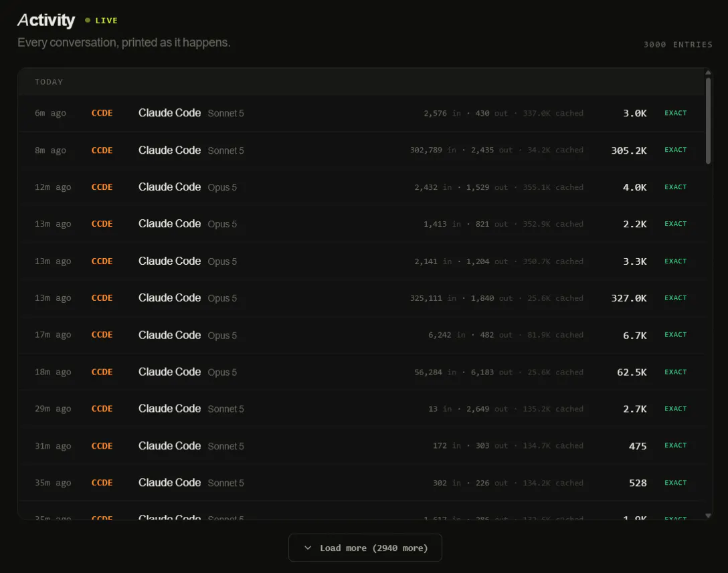Screen dimensions: 728x573
Task: Click the 302,789 in token count
Action: (433, 150)
